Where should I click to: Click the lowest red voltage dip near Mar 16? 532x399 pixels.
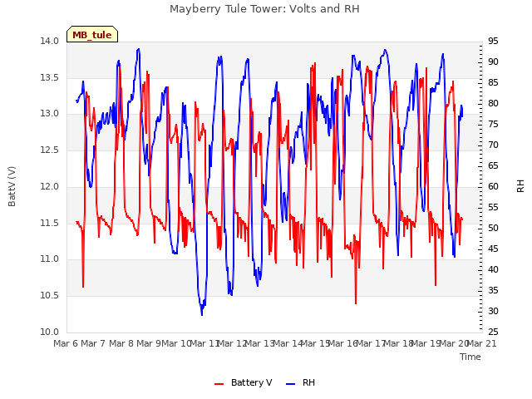pyautogui.click(x=356, y=303)
